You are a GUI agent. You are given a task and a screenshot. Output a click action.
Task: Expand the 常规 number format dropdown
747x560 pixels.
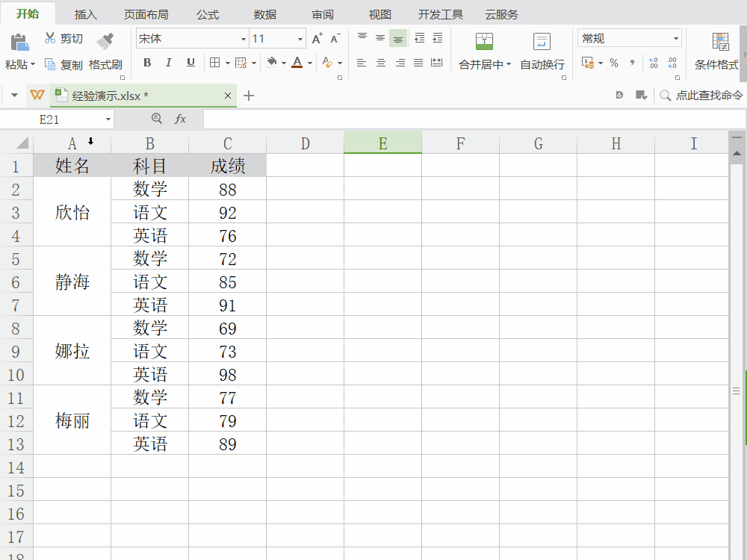click(x=676, y=39)
